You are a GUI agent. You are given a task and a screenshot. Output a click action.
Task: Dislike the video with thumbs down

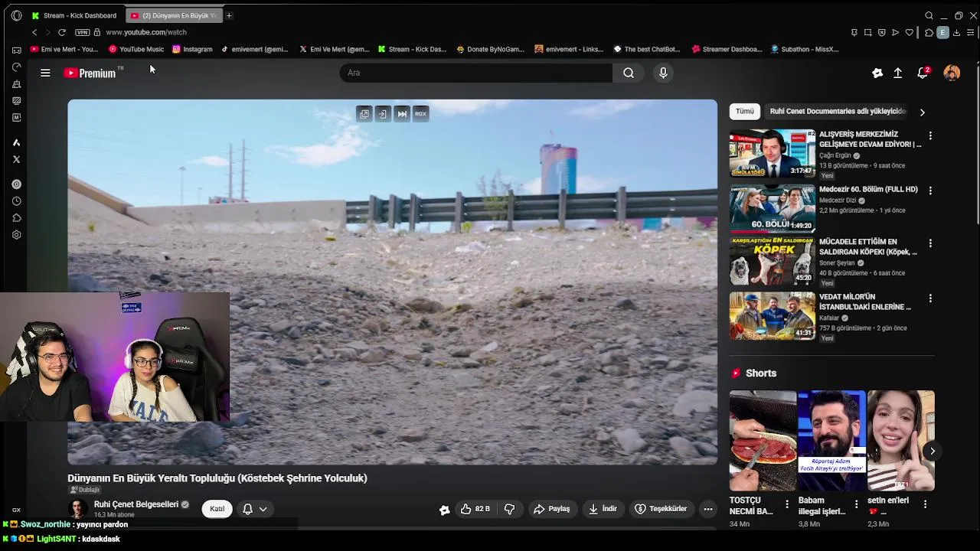point(509,509)
